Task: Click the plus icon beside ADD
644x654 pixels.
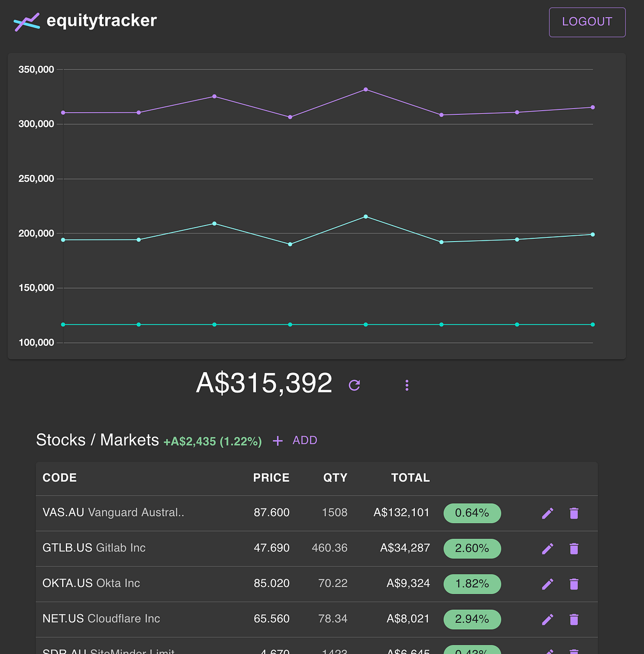Action: pyautogui.click(x=277, y=441)
